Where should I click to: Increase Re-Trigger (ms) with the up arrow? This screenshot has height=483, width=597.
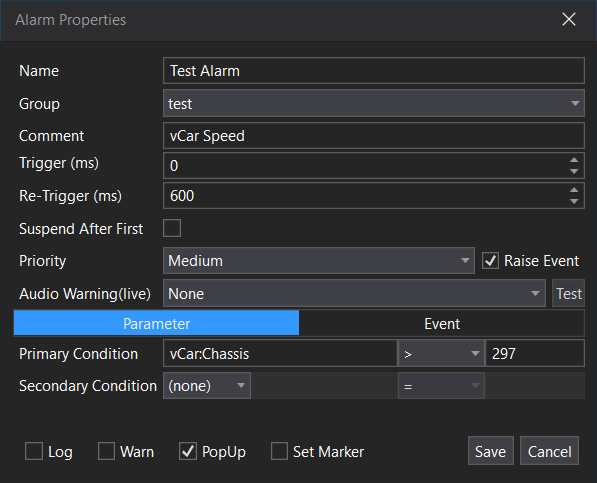tap(574, 190)
